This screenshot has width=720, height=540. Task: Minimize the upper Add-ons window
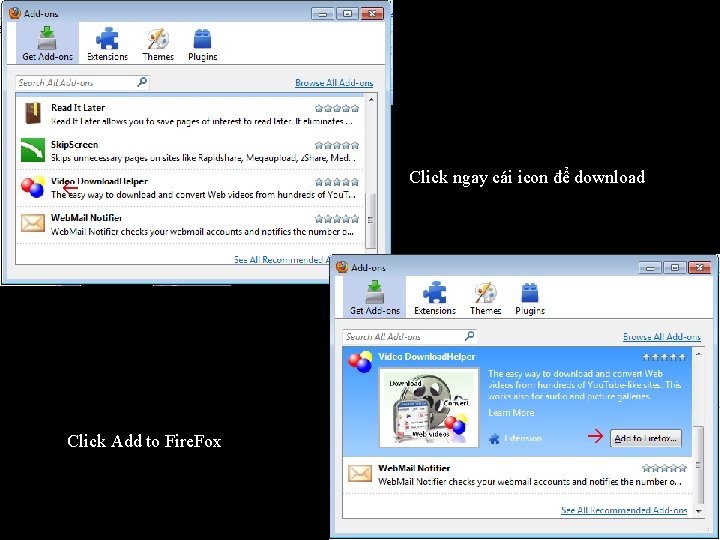pyautogui.click(x=323, y=14)
